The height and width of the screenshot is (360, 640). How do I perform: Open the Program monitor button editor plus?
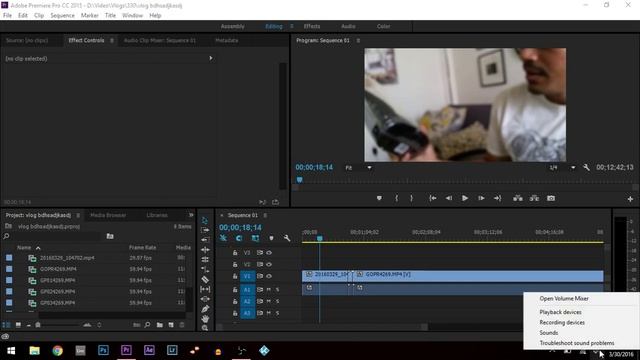coord(630,199)
